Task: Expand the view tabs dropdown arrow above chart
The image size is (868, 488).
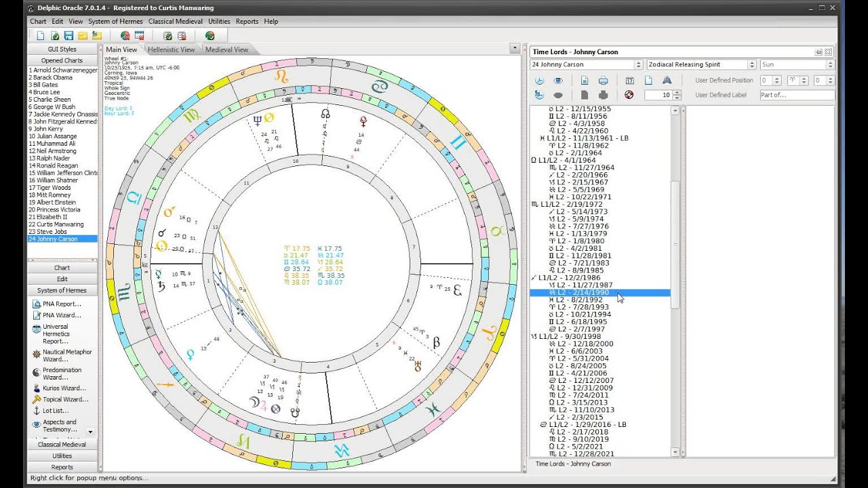Action: [x=515, y=48]
